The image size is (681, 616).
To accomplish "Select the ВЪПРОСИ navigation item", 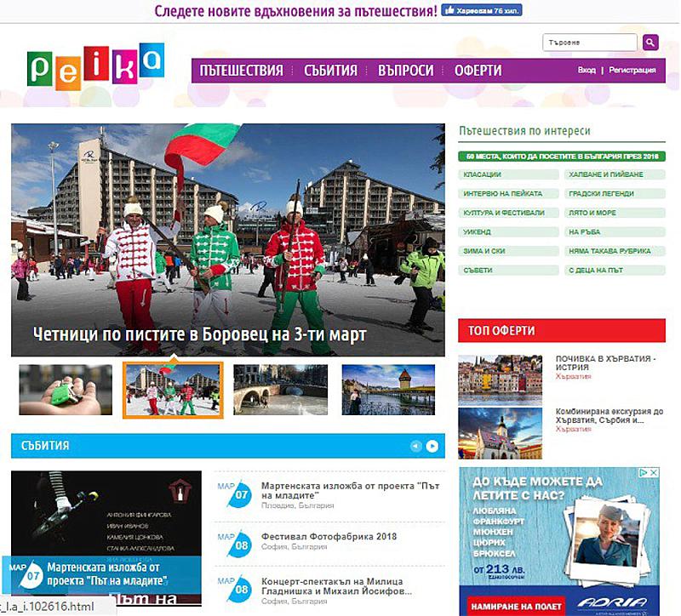I will (405, 71).
